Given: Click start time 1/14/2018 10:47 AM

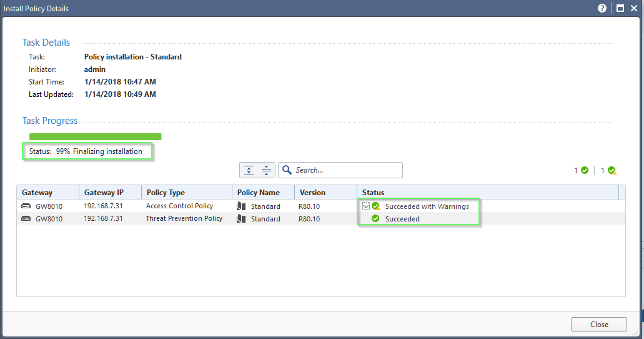Looking at the screenshot, I should click(120, 81).
